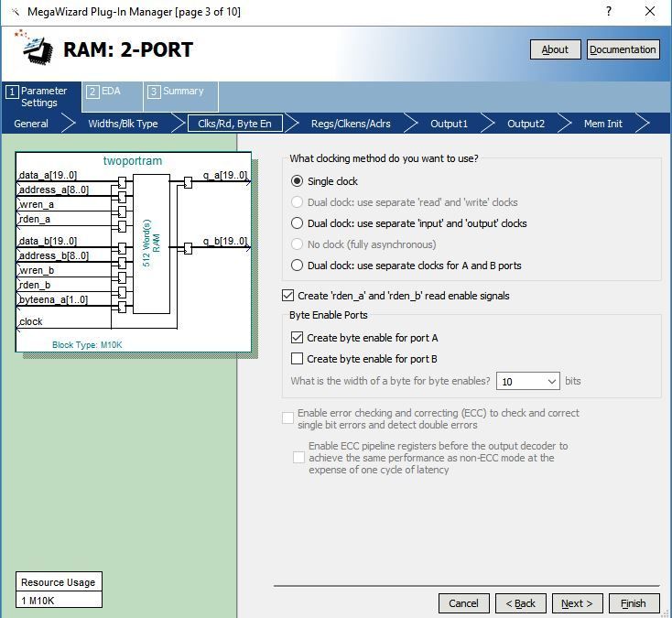Image resolution: width=672 pixels, height=618 pixels.
Task: Click the q_b output register symbol
Action: (x=188, y=248)
